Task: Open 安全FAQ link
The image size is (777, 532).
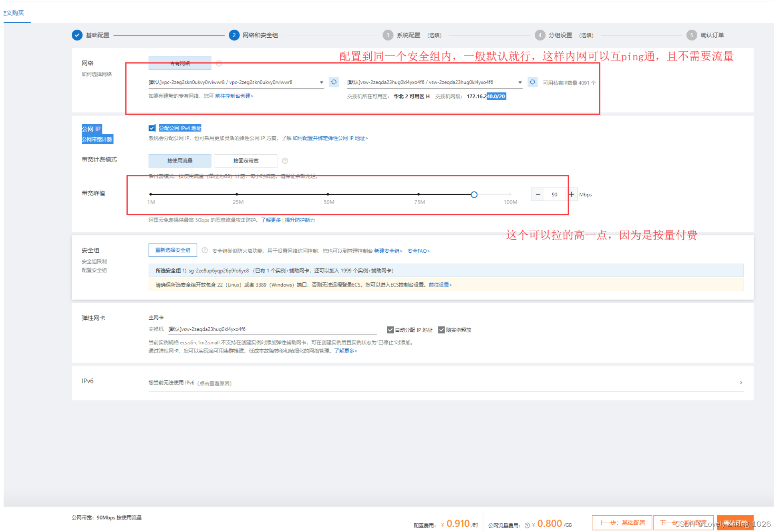Action: tap(419, 251)
